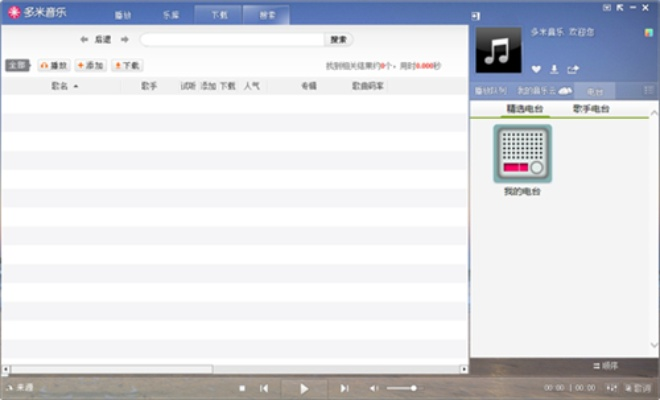Click the 添加 add button

click(91, 65)
